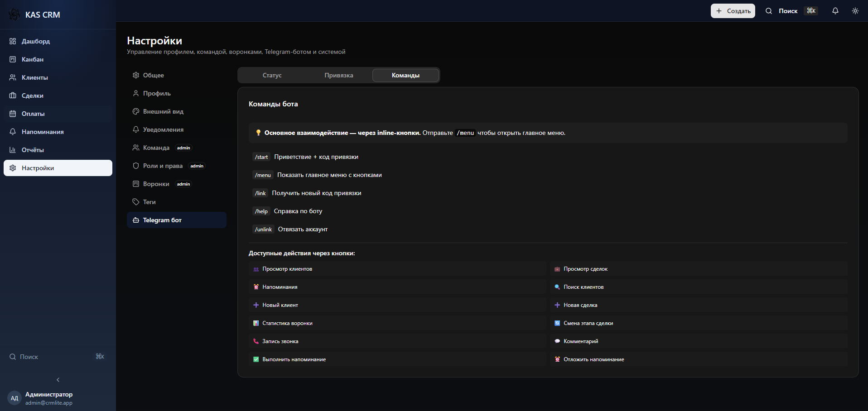868x411 pixels.
Task: Click the /help command tag
Action: 261,211
